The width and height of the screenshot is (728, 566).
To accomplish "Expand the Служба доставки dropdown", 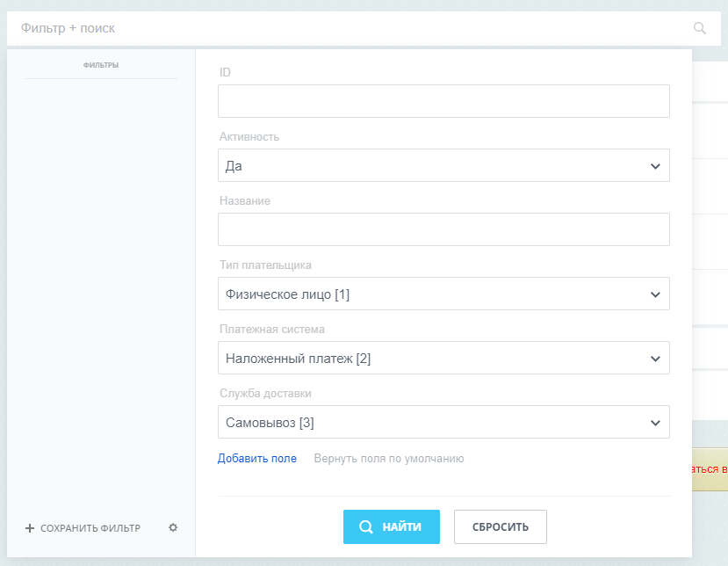I will (x=443, y=422).
